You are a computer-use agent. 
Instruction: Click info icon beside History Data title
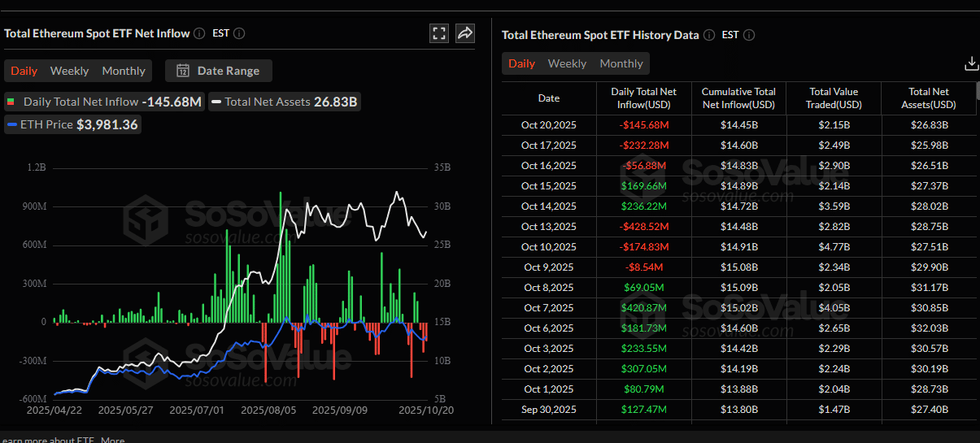coord(709,35)
